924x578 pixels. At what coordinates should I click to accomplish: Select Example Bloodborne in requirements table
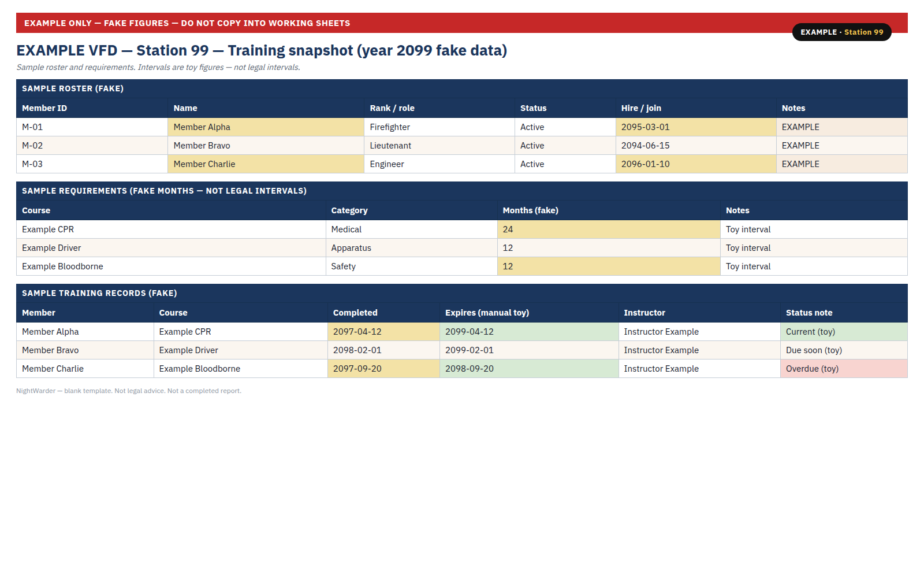171,266
